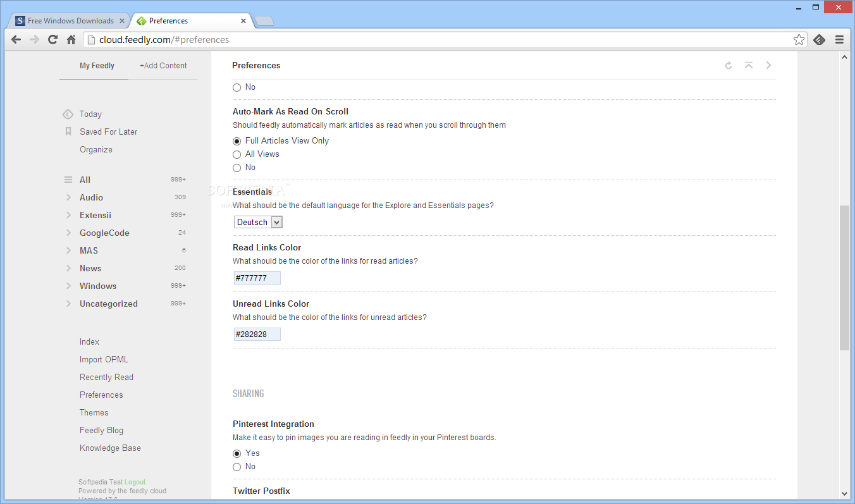The height and width of the screenshot is (504, 855).
Task: Select All Views radio option
Action: tap(237, 154)
